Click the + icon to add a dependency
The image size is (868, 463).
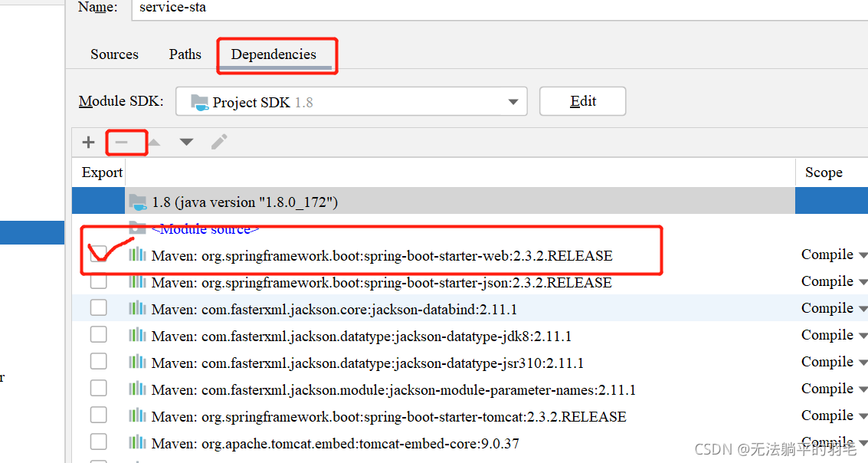click(x=88, y=142)
